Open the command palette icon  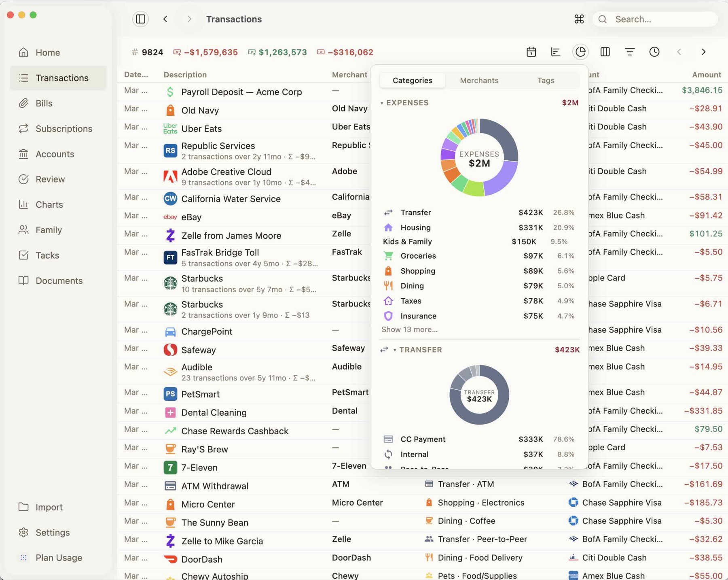(x=579, y=19)
